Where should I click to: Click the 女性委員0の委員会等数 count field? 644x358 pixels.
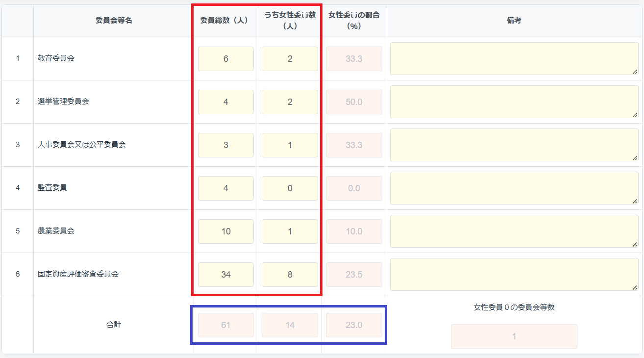(514, 336)
